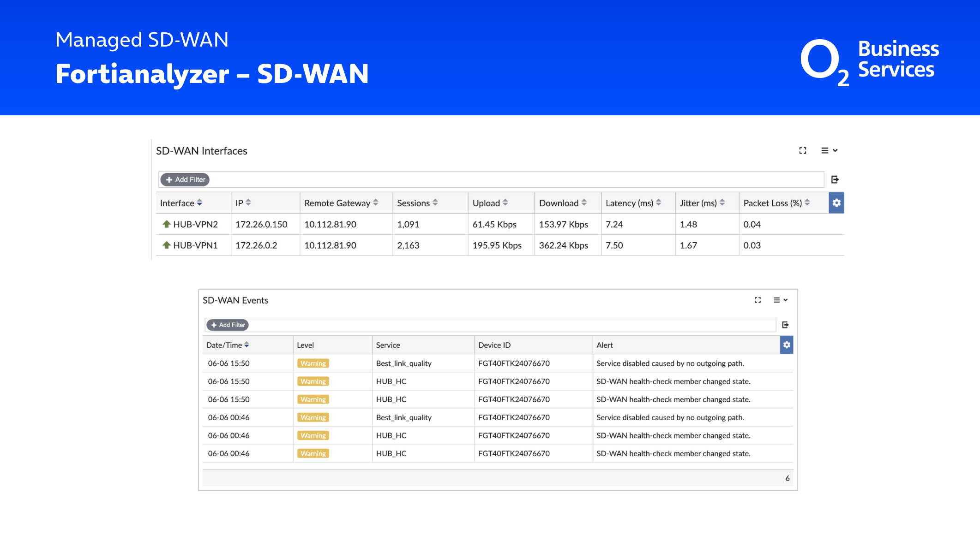The height and width of the screenshot is (535, 980).
Task: Click sessions value 2,163
Action: pos(408,245)
